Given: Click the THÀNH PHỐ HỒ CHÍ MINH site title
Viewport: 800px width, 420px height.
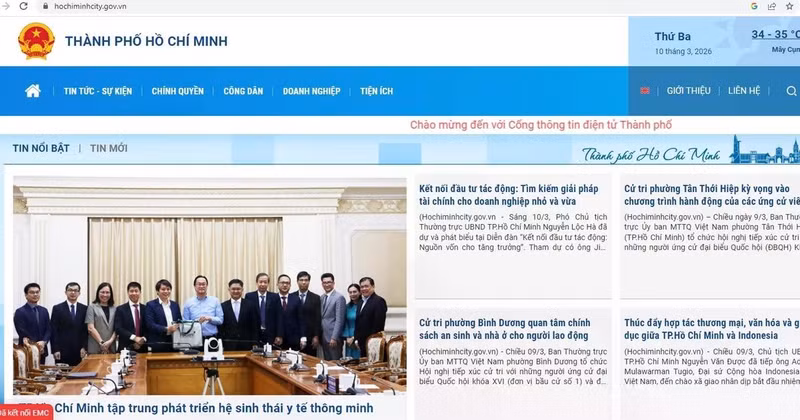Looking at the screenshot, I should coord(146,41).
